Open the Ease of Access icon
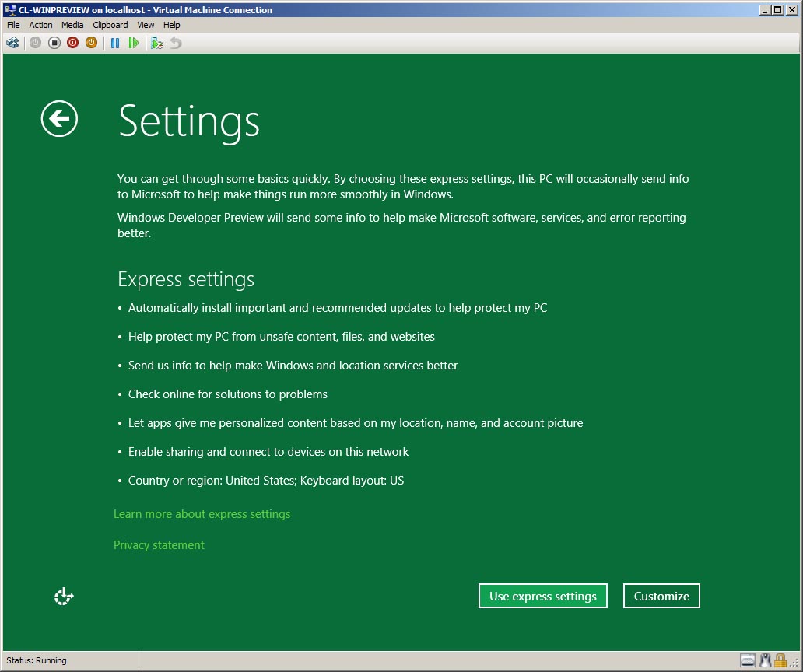 pos(64,597)
